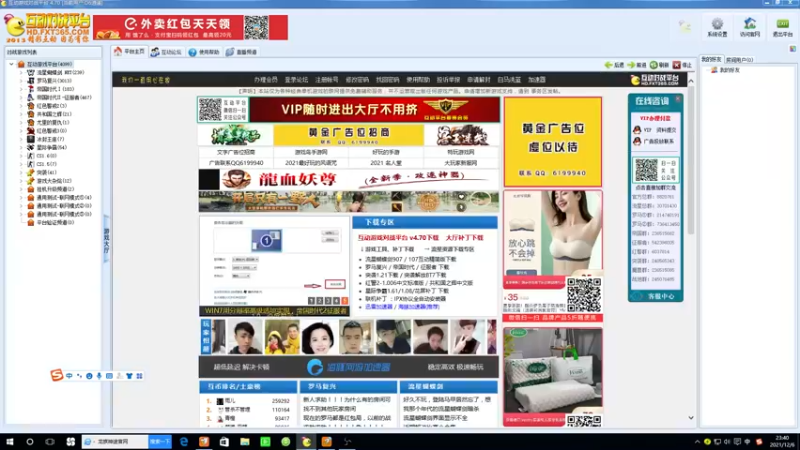The height and width of the screenshot is (450, 800).
Task: Click the 外卖红包天天领 top banner ad
Action: click(190, 27)
